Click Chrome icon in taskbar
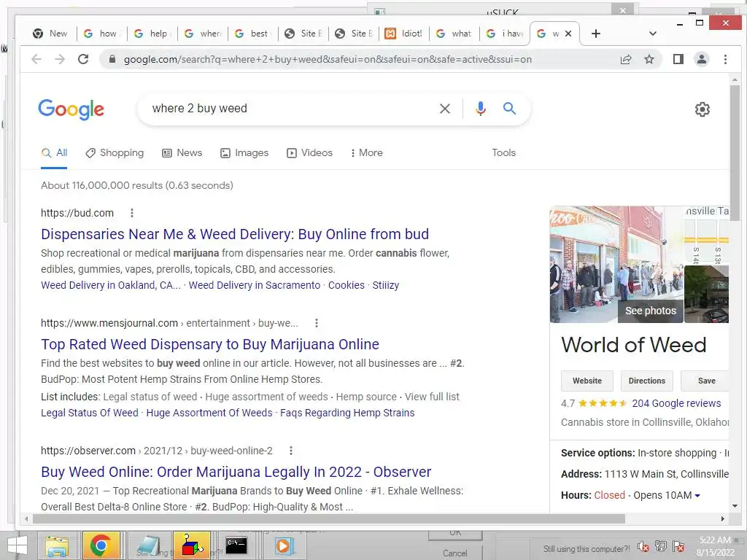The height and width of the screenshot is (560, 747). pos(100,545)
